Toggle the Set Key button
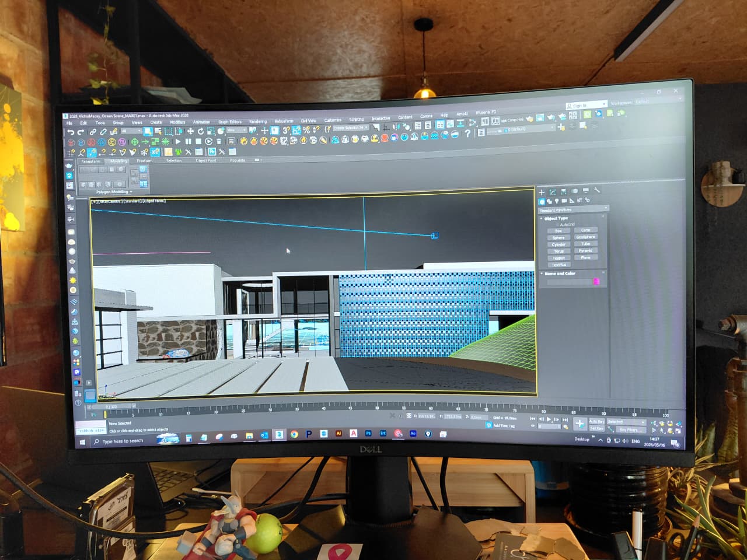The image size is (747, 560). (x=596, y=428)
